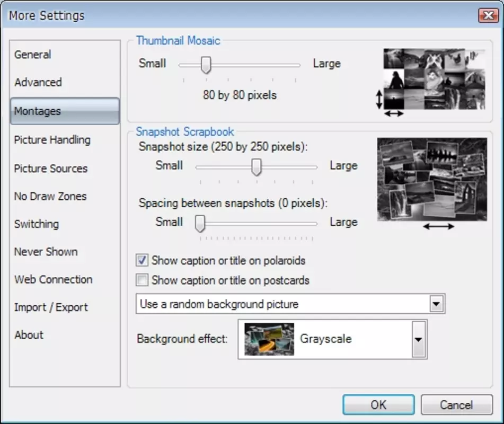Click the Snapshot size slider handle

click(x=256, y=167)
